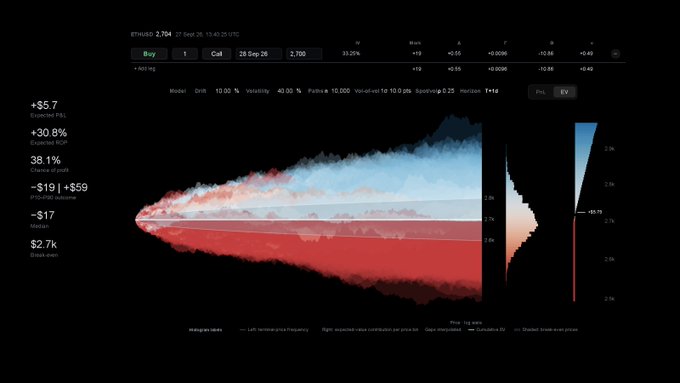Click the +$5.79 cumulative EV marker
The image size is (680, 383).
595,212
